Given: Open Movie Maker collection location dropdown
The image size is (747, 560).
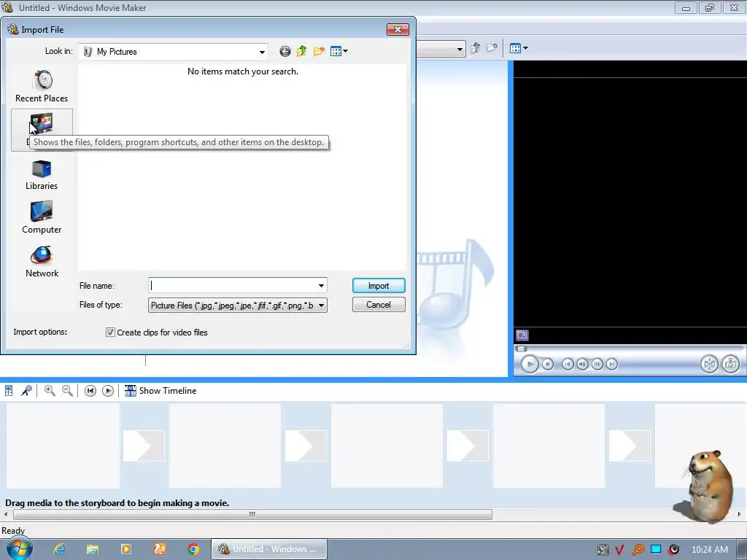Looking at the screenshot, I should point(460,49).
